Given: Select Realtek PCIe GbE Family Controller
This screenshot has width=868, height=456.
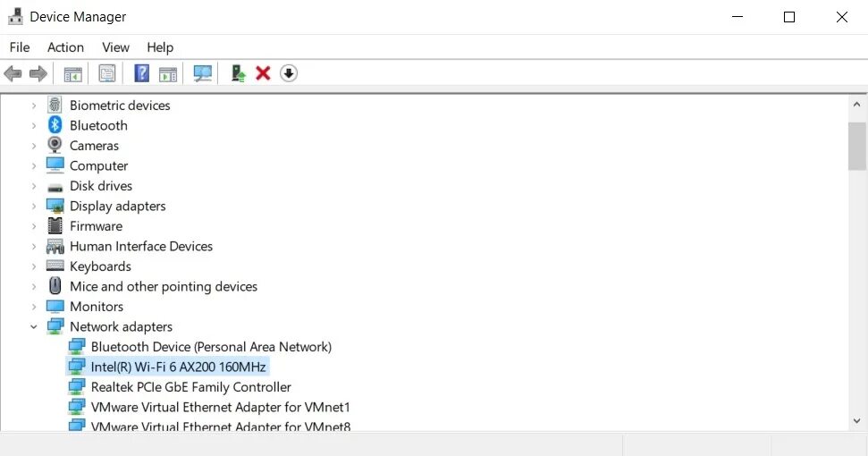Looking at the screenshot, I should pyautogui.click(x=190, y=387).
